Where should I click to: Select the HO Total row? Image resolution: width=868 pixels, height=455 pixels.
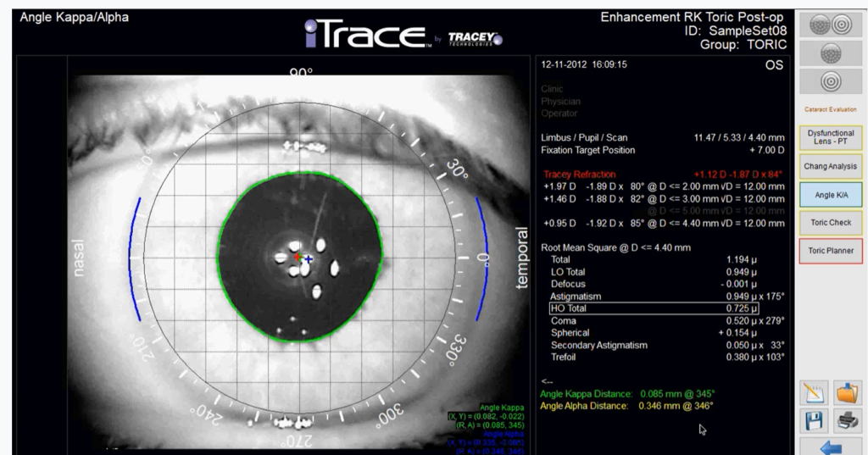[x=654, y=308]
